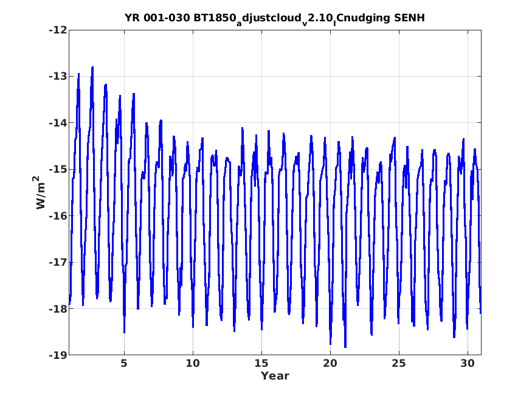Viewport: 532px width, 399px height.
Task: Click y-axis tick label -18
Action: [x=58, y=309]
